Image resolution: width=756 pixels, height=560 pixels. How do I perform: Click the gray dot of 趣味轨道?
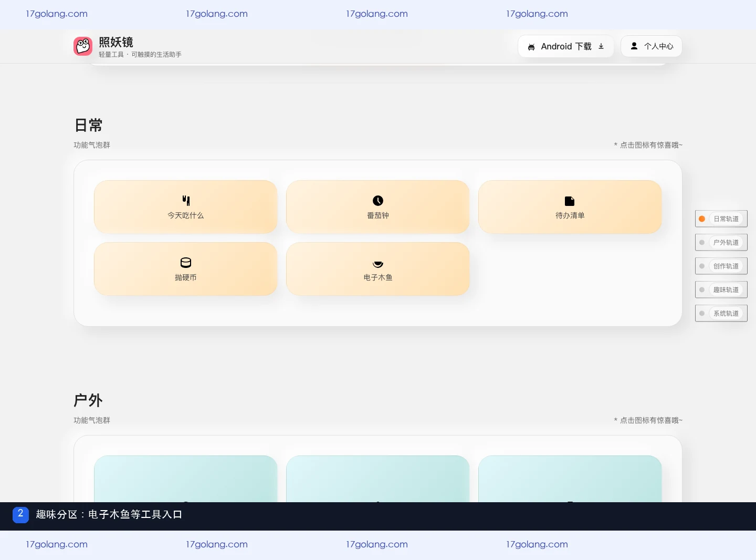tap(702, 289)
